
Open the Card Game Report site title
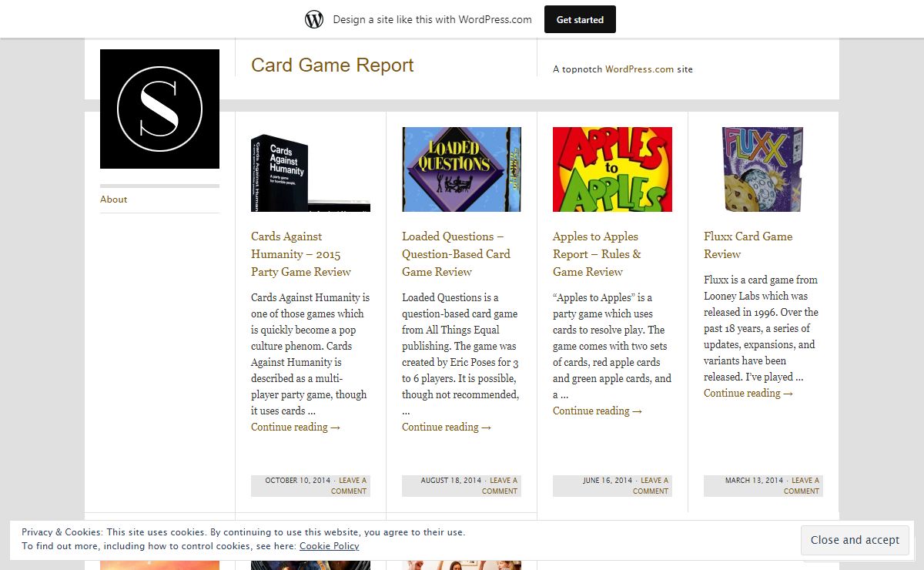coord(332,65)
